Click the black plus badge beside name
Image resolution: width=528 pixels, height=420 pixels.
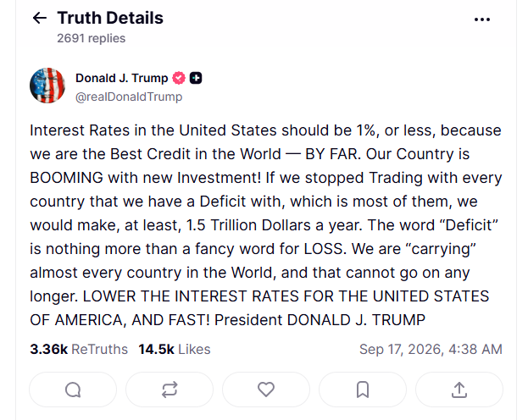pyautogui.click(x=196, y=78)
